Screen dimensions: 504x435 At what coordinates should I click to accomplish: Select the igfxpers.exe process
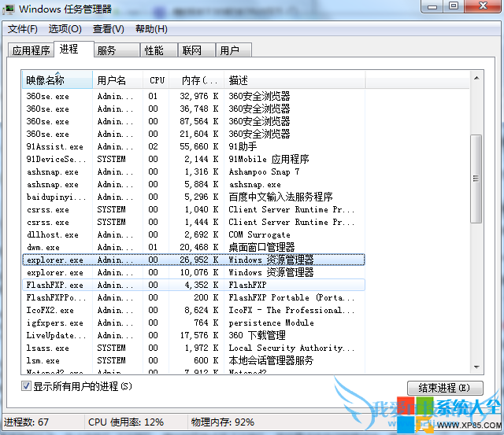click(194, 323)
